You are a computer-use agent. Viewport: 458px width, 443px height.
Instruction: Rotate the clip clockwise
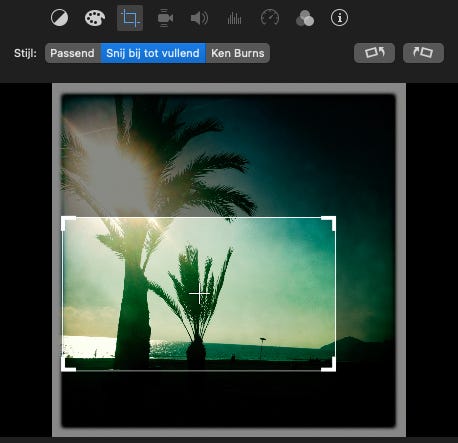coord(423,53)
